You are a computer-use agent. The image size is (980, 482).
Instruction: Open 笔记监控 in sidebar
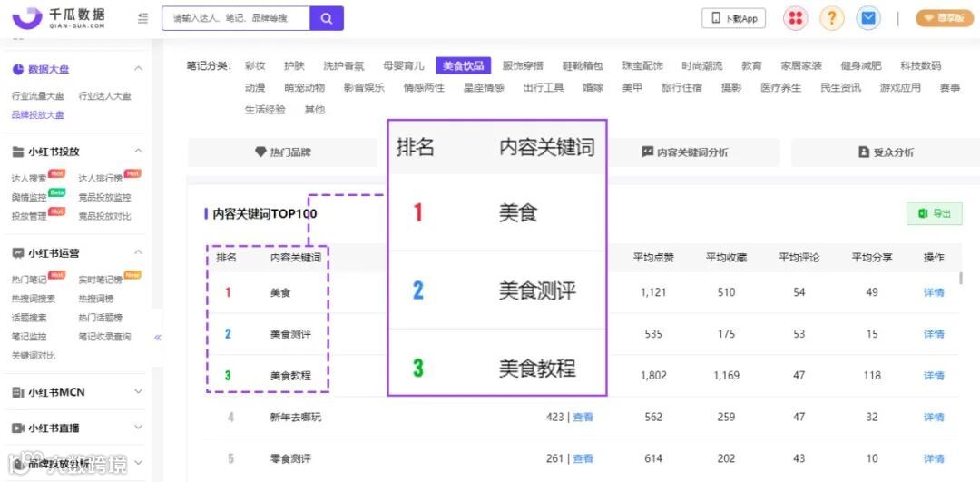point(29,337)
